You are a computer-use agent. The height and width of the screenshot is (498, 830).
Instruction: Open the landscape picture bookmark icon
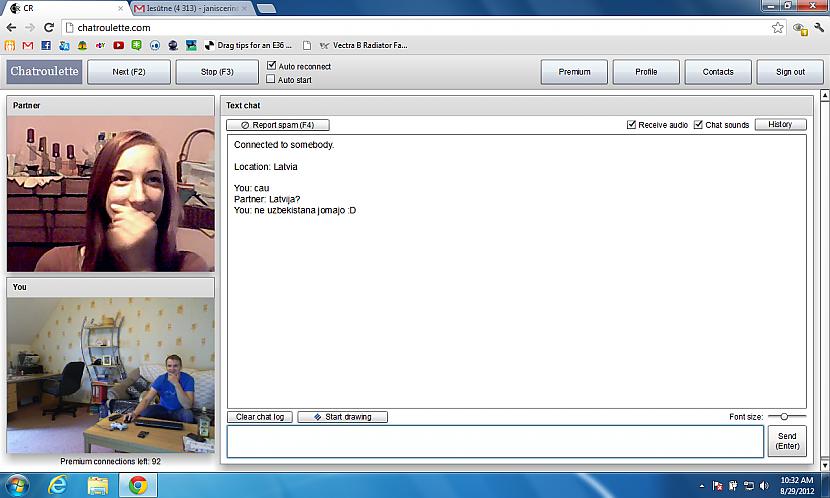(191, 46)
